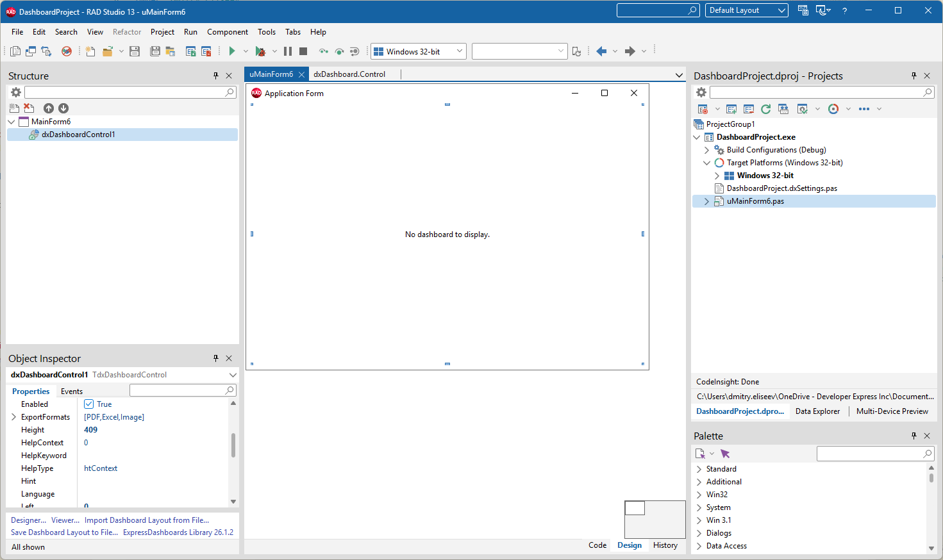Click the Step Over debug icon
This screenshot has width=943, height=560.
coord(339,51)
